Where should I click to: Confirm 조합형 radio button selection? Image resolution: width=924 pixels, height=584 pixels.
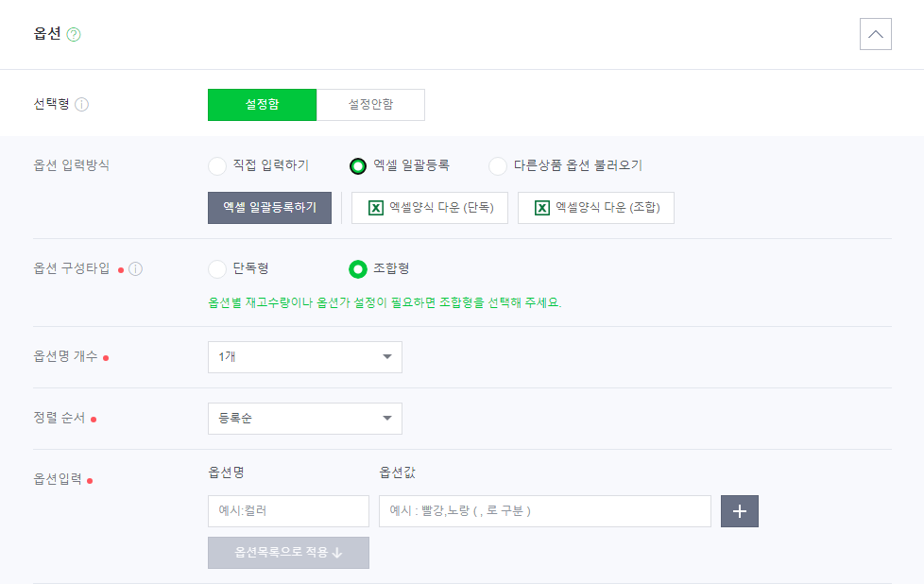tap(358, 268)
